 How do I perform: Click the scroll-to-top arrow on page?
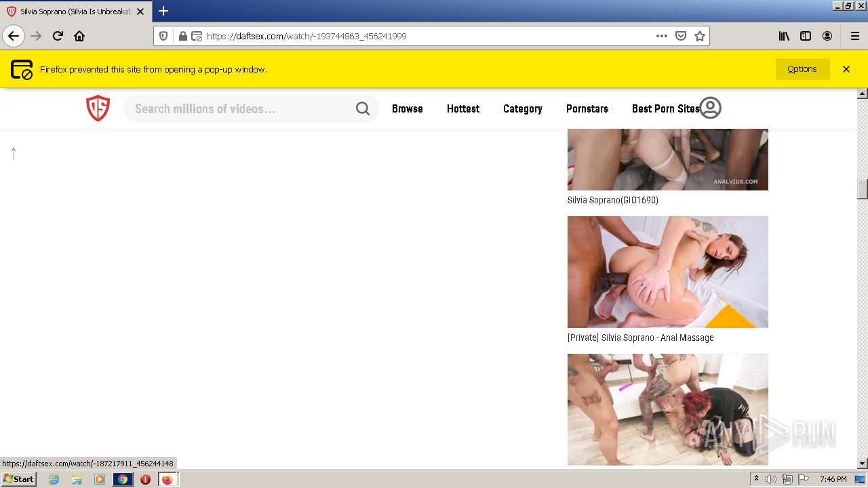[x=14, y=153]
